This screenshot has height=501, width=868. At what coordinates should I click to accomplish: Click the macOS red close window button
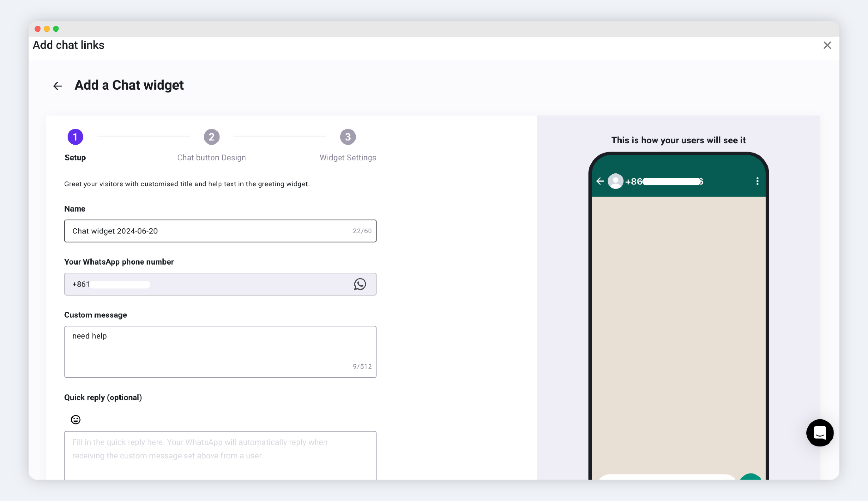pos(38,29)
